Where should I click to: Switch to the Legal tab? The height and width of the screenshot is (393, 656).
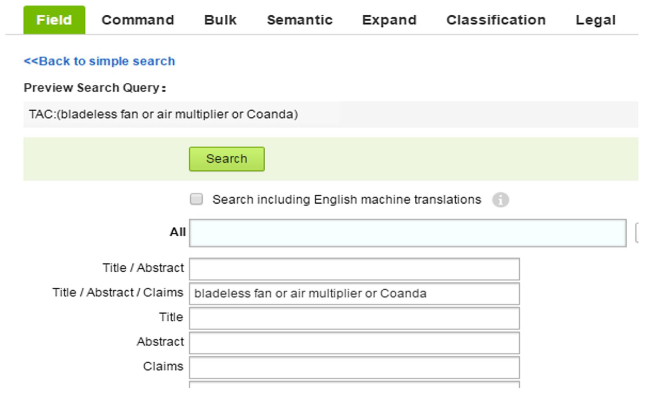point(595,20)
